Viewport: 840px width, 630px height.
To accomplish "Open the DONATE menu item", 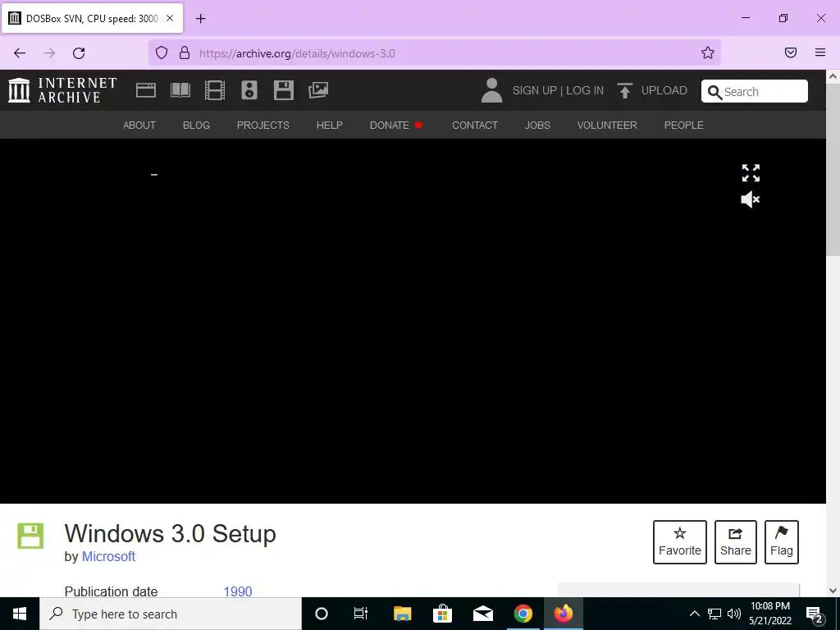I will coord(396,125).
